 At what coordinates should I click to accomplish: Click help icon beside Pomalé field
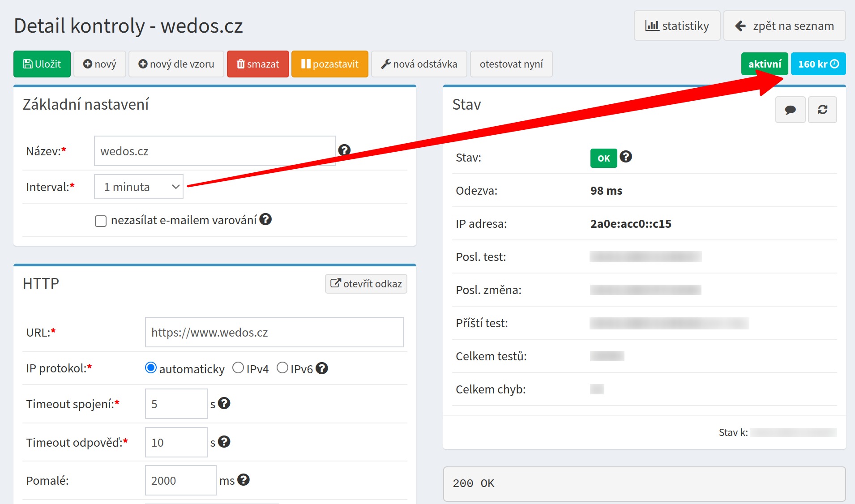[x=244, y=480]
